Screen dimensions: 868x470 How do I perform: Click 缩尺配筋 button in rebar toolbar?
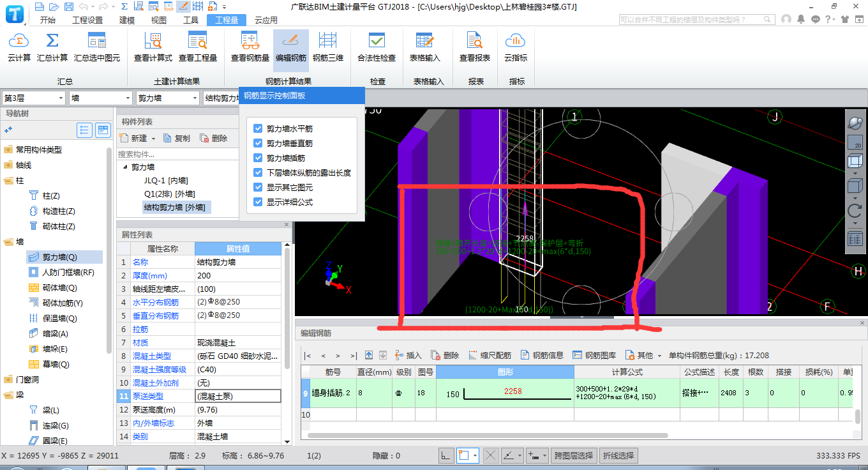[x=490, y=355]
